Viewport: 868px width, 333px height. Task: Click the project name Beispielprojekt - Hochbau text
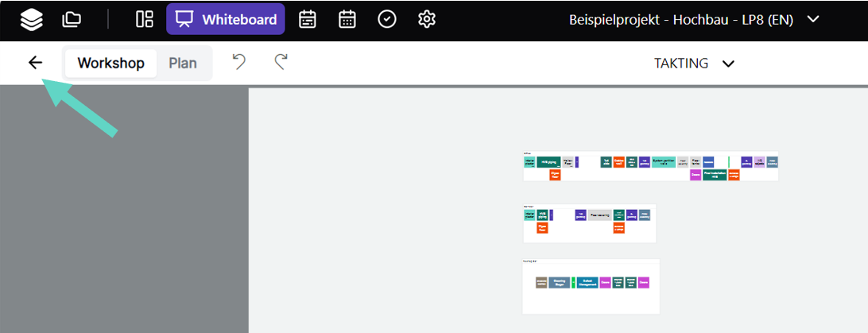pyautogui.click(x=681, y=19)
